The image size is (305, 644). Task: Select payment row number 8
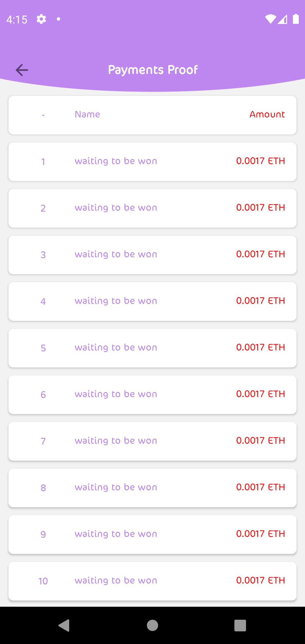point(152,488)
